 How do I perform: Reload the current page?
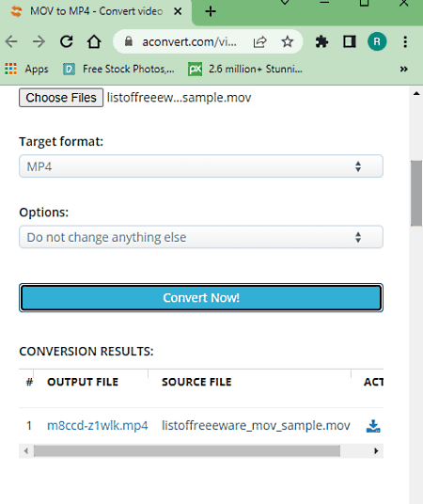pyautogui.click(x=67, y=41)
